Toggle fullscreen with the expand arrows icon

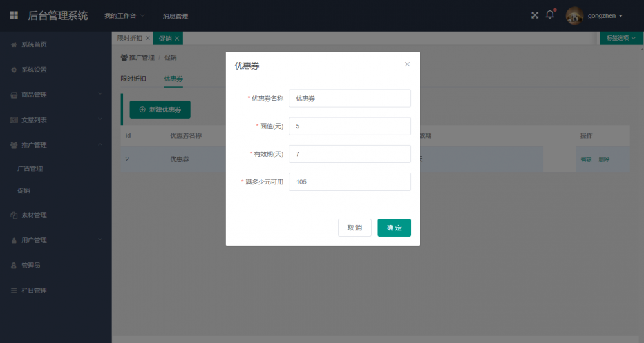[x=535, y=15]
